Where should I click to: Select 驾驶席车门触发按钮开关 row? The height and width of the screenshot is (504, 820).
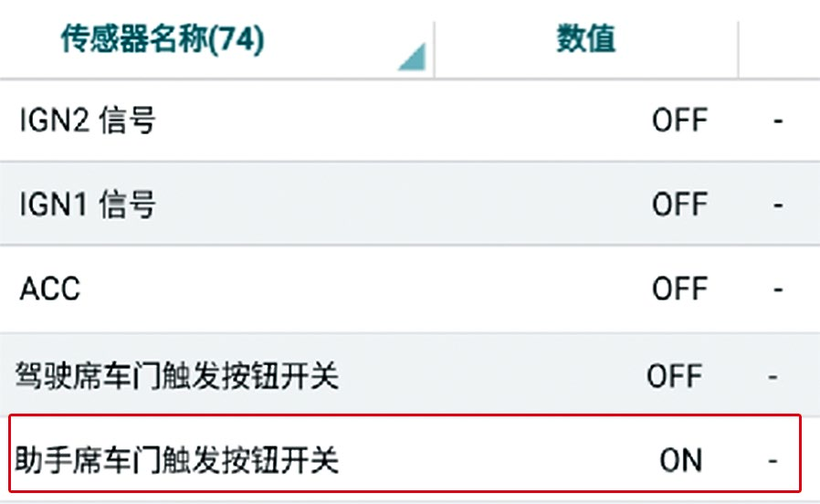[x=410, y=375]
